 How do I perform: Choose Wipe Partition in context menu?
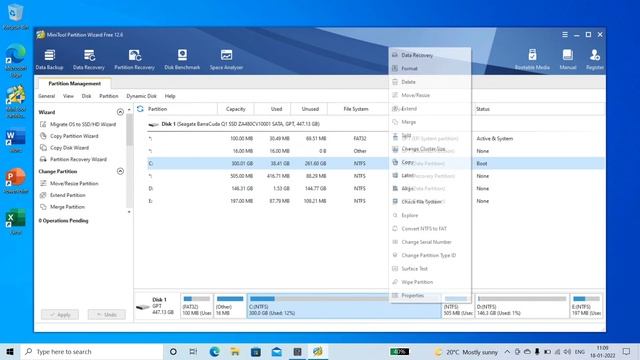[430, 282]
